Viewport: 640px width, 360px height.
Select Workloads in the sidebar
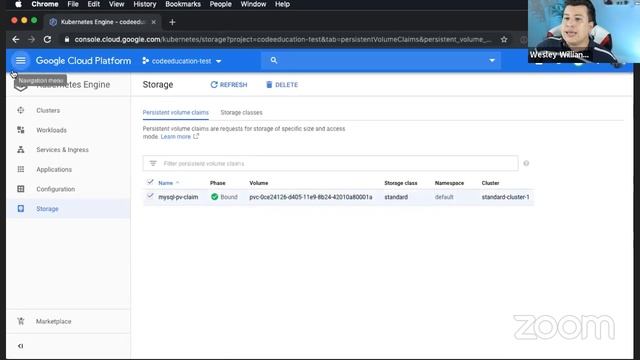pos(51,130)
